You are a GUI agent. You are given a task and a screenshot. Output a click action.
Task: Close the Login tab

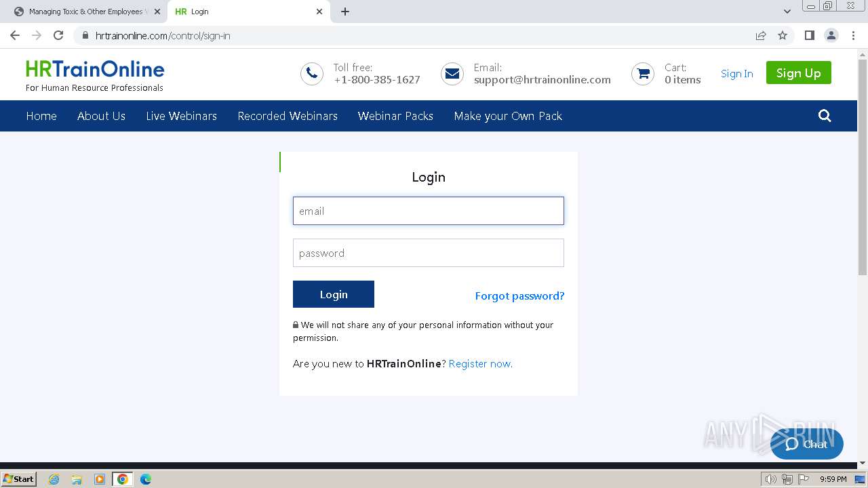[319, 12]
